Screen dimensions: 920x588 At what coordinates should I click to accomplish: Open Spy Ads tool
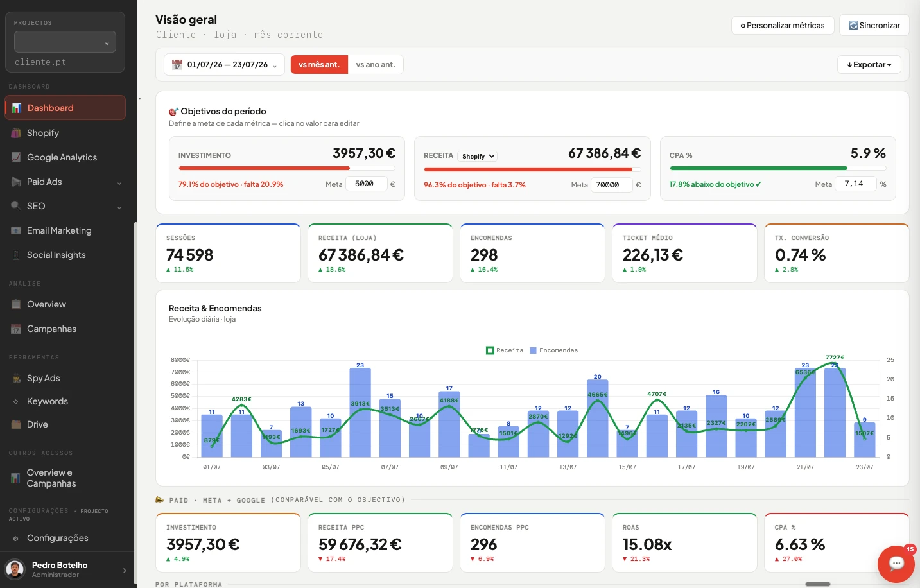tap(65, 378)
